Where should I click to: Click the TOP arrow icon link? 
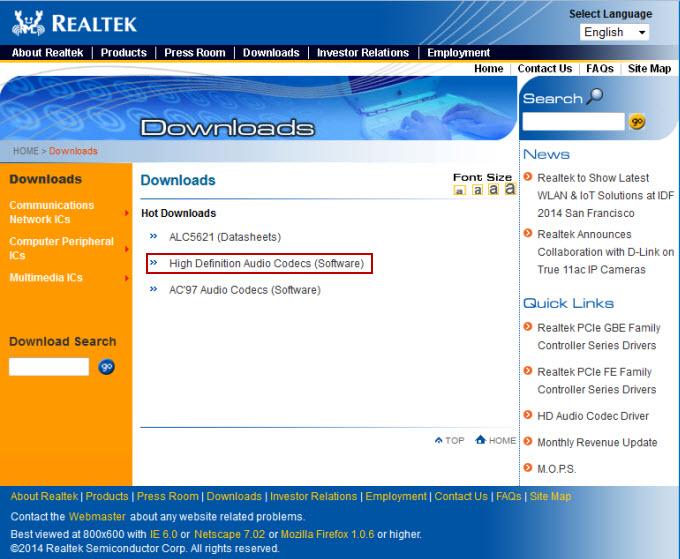(449, 441)
